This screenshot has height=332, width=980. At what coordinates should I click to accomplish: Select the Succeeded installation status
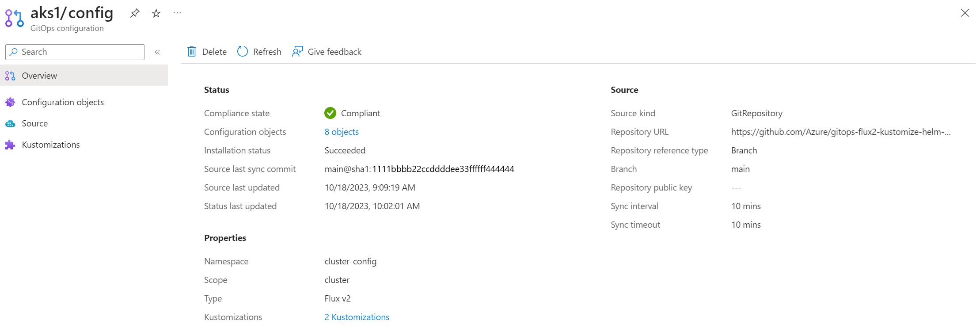click(x=345, y=150)
